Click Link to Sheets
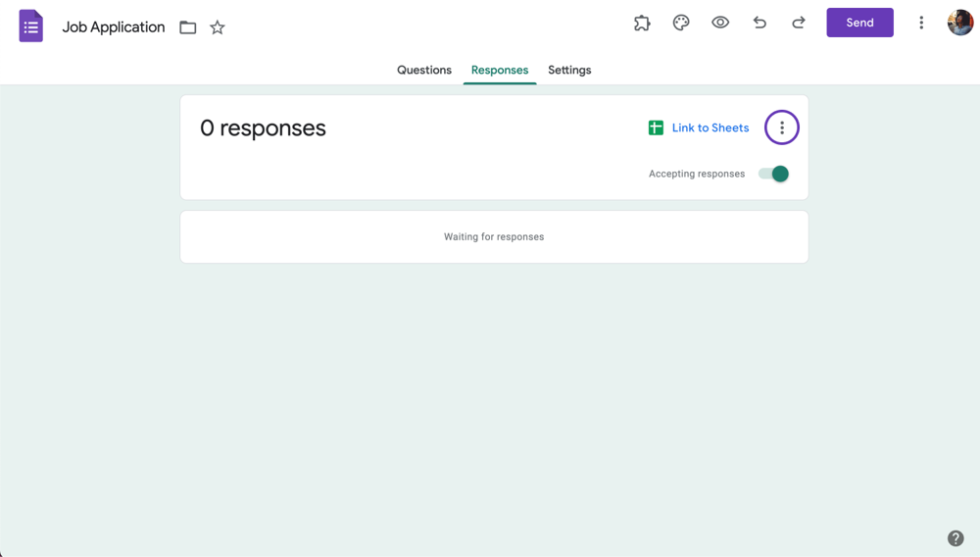 pyautogui.click(x=699, y=127)
